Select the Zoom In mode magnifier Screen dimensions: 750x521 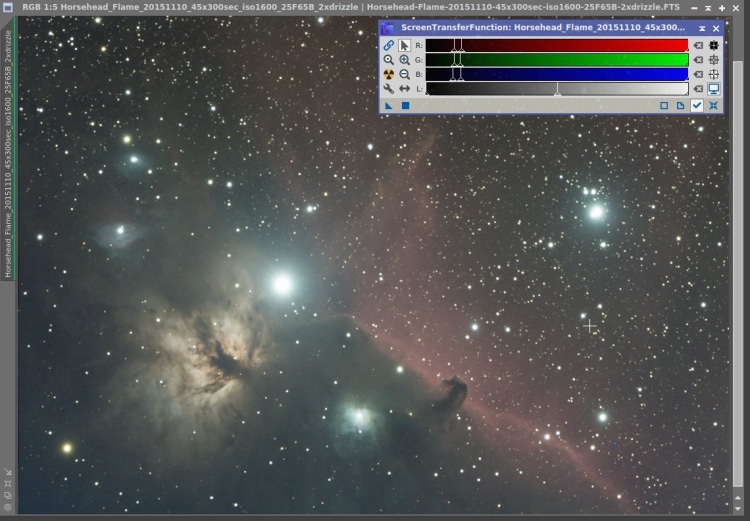click(404, 60)
